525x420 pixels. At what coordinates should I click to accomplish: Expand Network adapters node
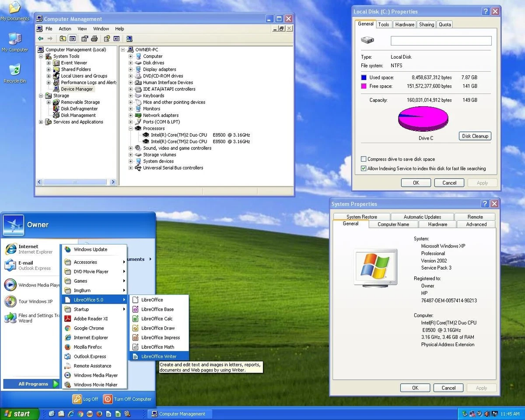[x=130, y=115]
